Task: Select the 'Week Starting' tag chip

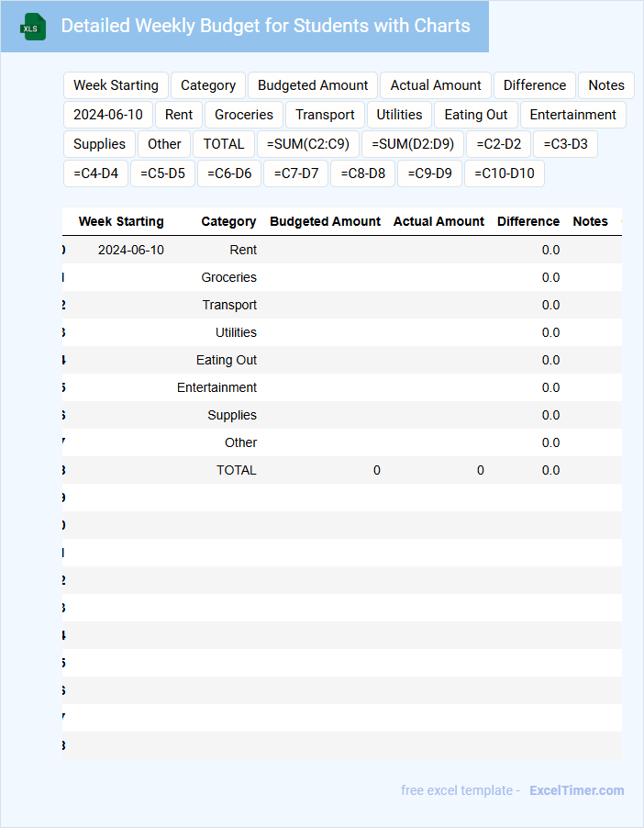Action: pos(116,85)
